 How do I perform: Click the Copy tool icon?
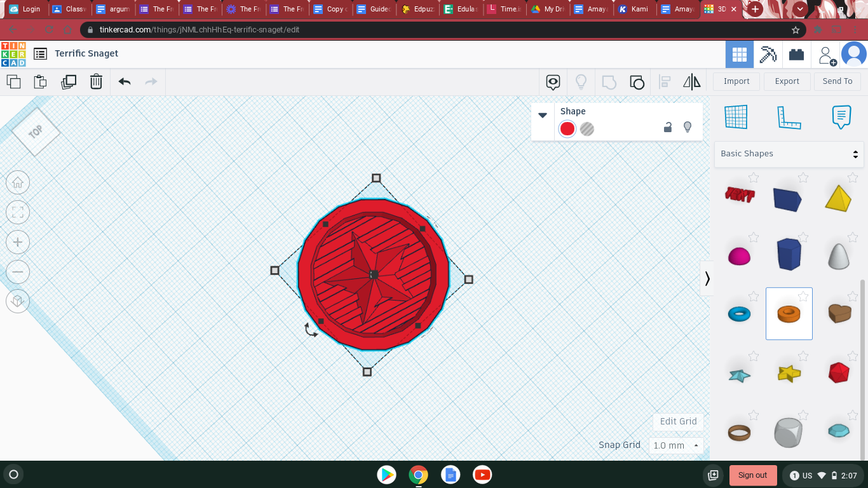click(13, 81)
